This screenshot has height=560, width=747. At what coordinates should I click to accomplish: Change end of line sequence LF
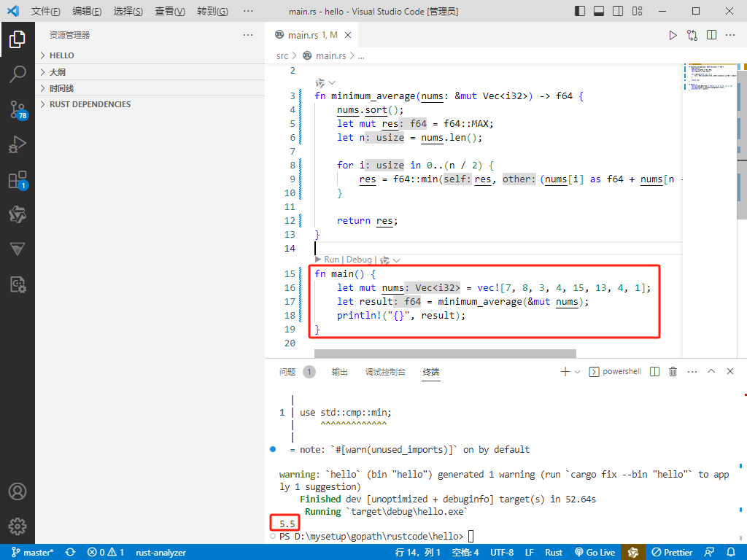[x=530, y=553]
